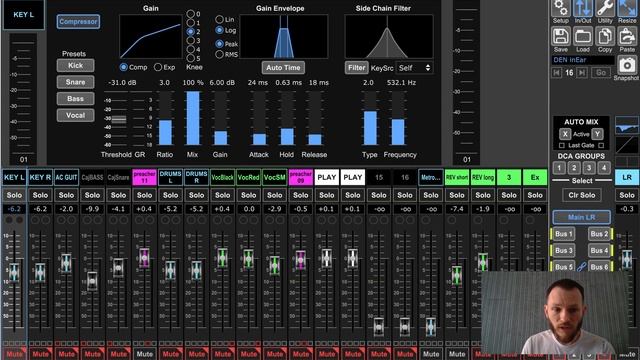The image size is (640, 360).
Task: Solo the CajBASS channel
Action: tap(92, 195)
